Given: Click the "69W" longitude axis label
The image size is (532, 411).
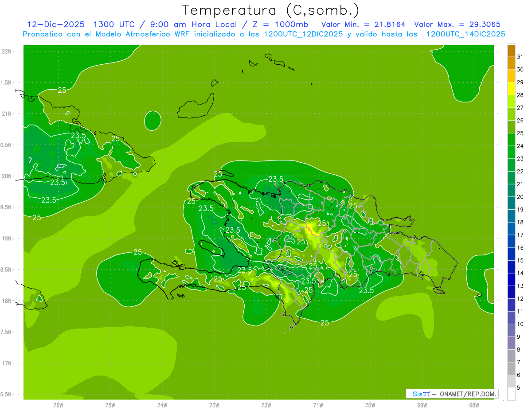Looking at the screenshot, I should 422,405.
